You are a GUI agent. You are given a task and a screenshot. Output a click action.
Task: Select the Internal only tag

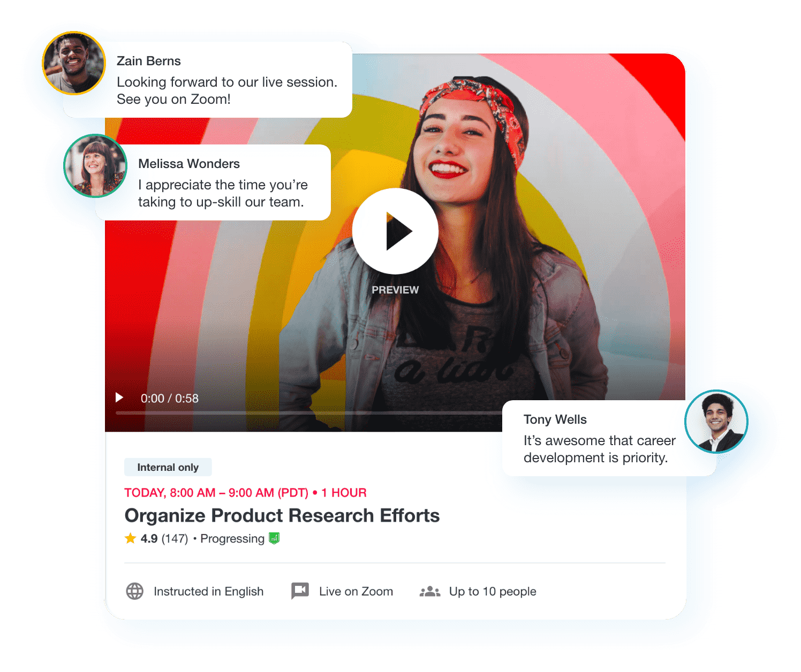(x=168, y=467)
